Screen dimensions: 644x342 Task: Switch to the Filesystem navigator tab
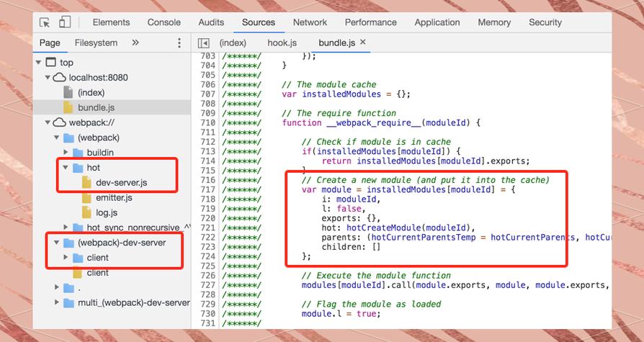[x=96, y=42]
